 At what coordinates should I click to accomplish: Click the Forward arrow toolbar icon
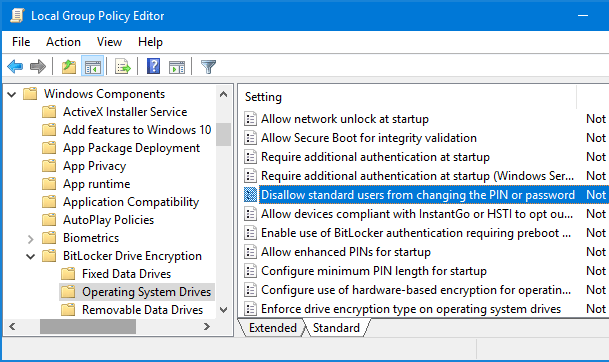(x=38, y=66)
